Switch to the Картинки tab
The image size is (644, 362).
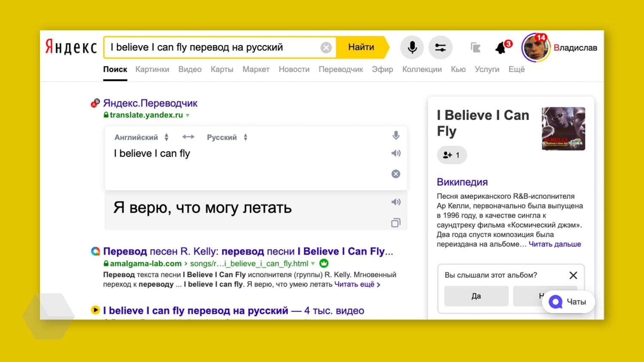(x=152, y=70)
